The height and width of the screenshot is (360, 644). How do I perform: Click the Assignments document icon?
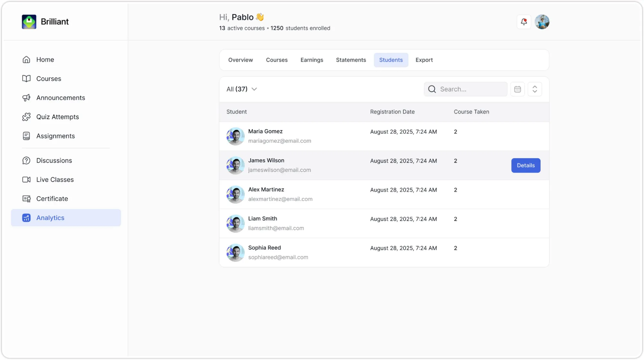coord(26,136)
